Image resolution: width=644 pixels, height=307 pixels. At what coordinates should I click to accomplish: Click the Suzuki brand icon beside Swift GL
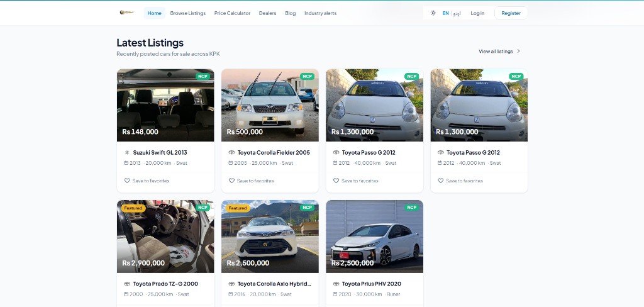tap(127, 152)
